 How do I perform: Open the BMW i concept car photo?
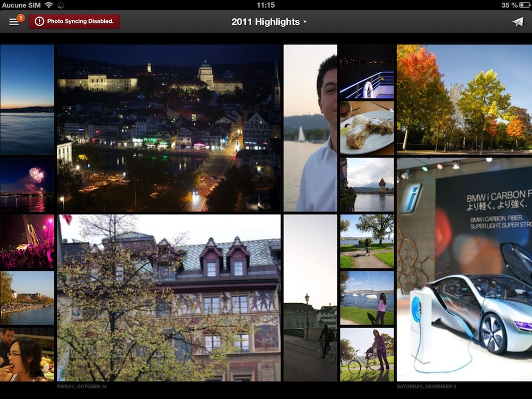[x=464, y=269]
